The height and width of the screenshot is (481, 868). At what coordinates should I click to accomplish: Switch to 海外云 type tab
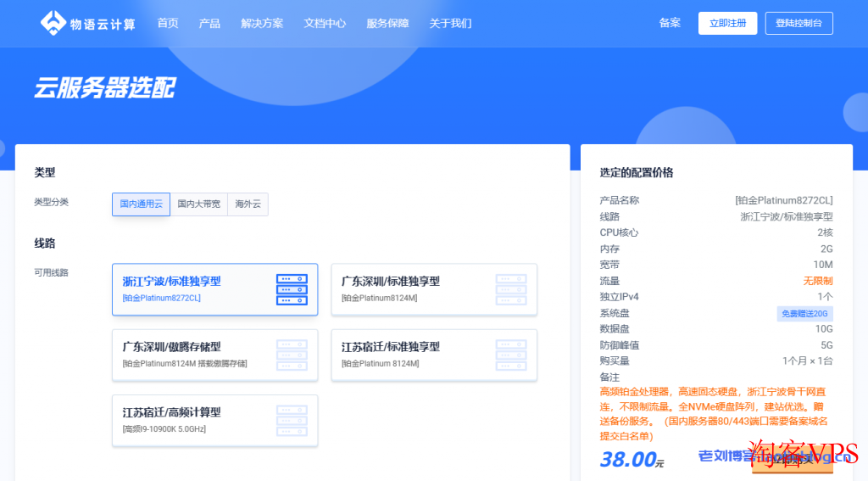click(x=248, y=204)
